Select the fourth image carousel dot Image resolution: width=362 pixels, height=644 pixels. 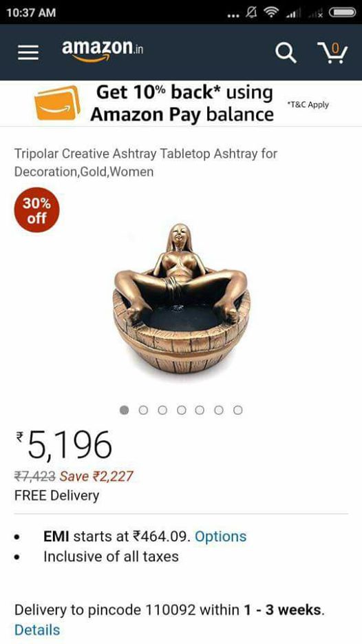pyautogui.click(x=182, y=410)
